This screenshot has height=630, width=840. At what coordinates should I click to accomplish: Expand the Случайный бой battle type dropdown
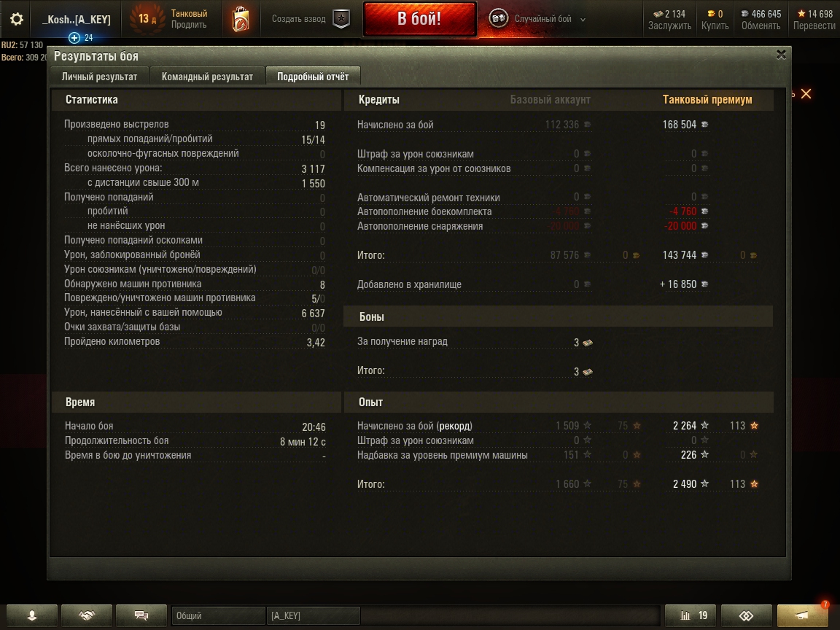tap(583, 19)
